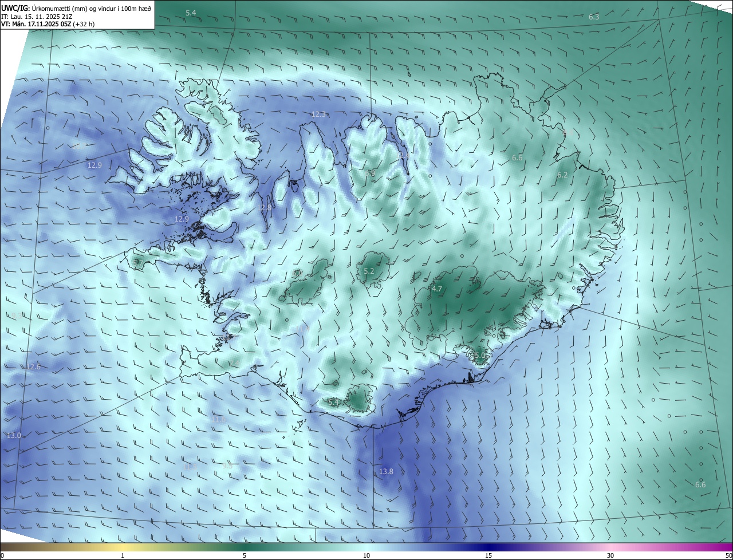Click the 7.4 value label
733x560 pixels.
click(x=235, y=362)
